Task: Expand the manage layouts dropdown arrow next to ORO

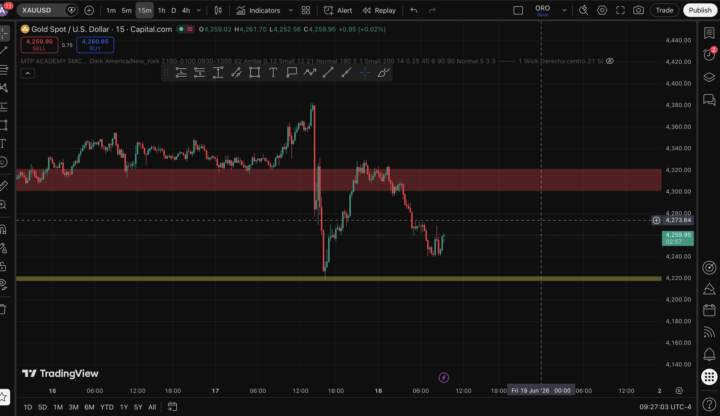Action: (x=564, y=10)
